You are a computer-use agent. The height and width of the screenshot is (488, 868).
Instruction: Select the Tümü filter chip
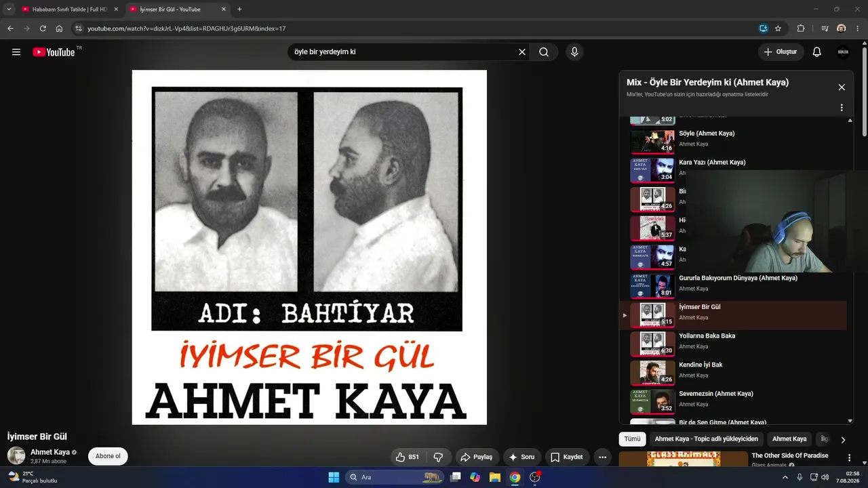(632, 439)
